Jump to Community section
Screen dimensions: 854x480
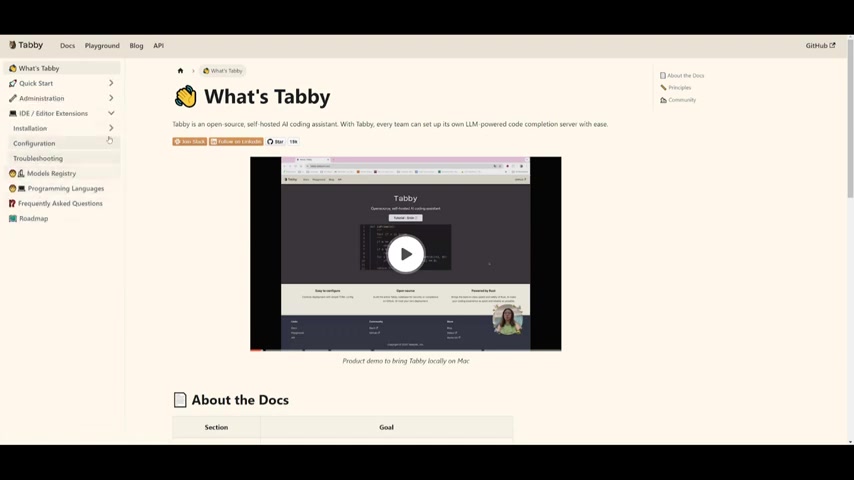click(682, 100)
